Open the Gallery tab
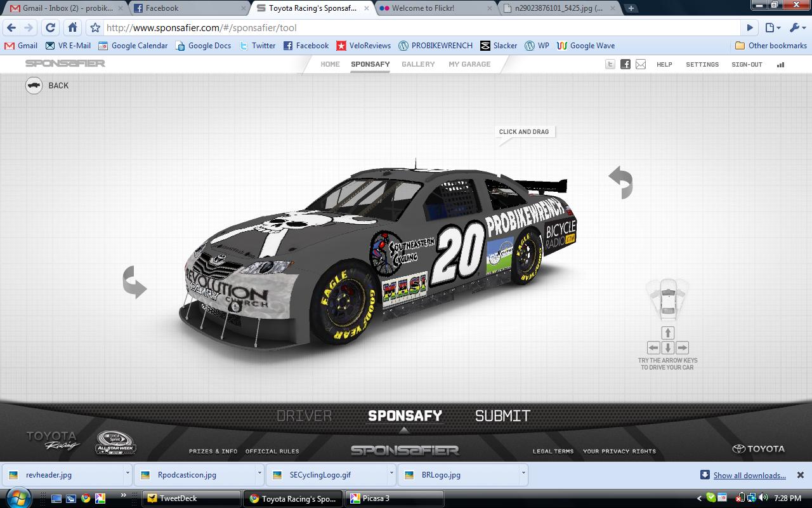The height and width of the screenshot is (508, 812). tap(418, 64)
